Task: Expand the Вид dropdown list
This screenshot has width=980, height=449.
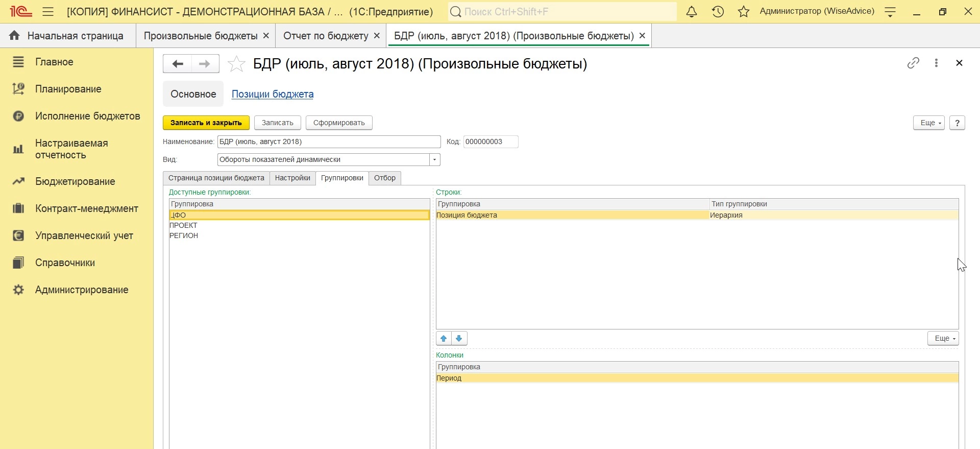Action: pos(435,160)
